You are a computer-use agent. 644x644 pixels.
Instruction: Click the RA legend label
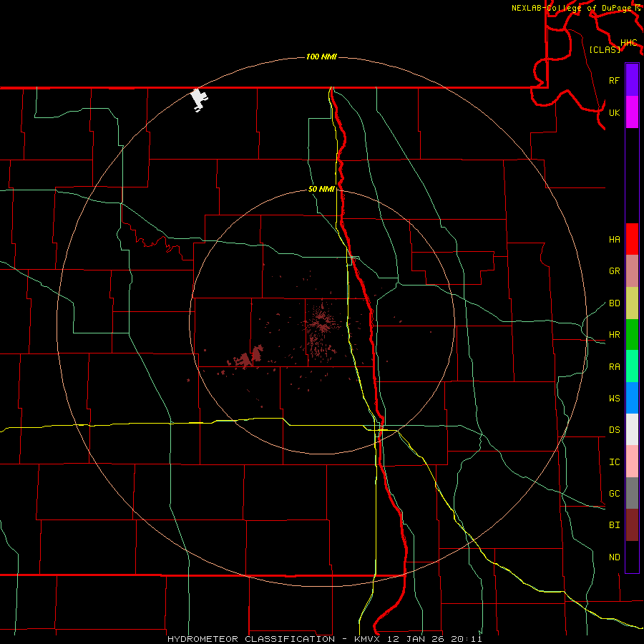click(614, 366)
